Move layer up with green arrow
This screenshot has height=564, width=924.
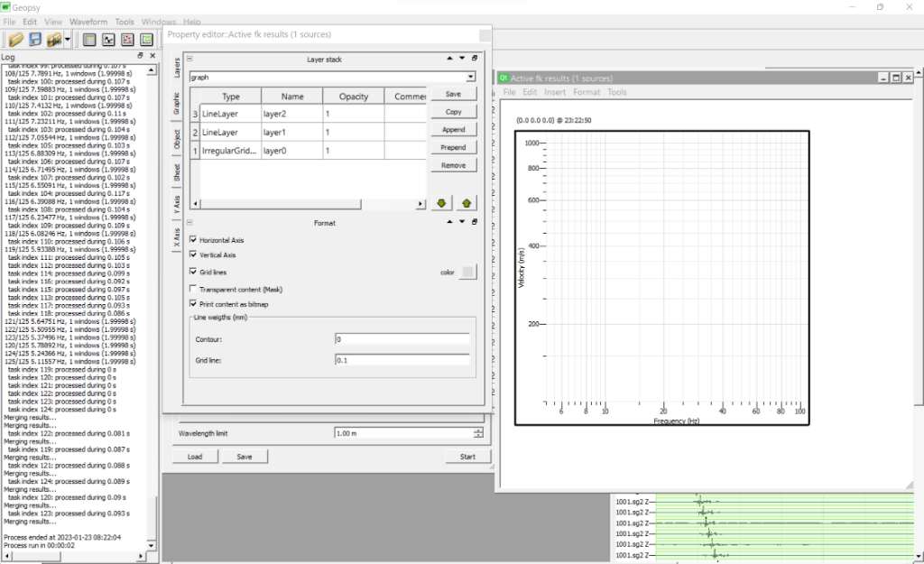(467, 203)
